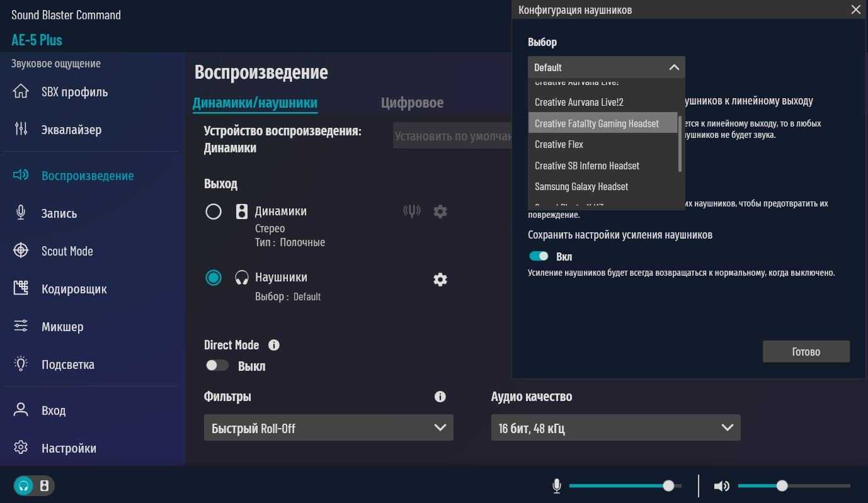Image resolution: width=868 pixels, height=503 pixels.
Task: Mute the speaker volume icon
Action: [721, 486]
